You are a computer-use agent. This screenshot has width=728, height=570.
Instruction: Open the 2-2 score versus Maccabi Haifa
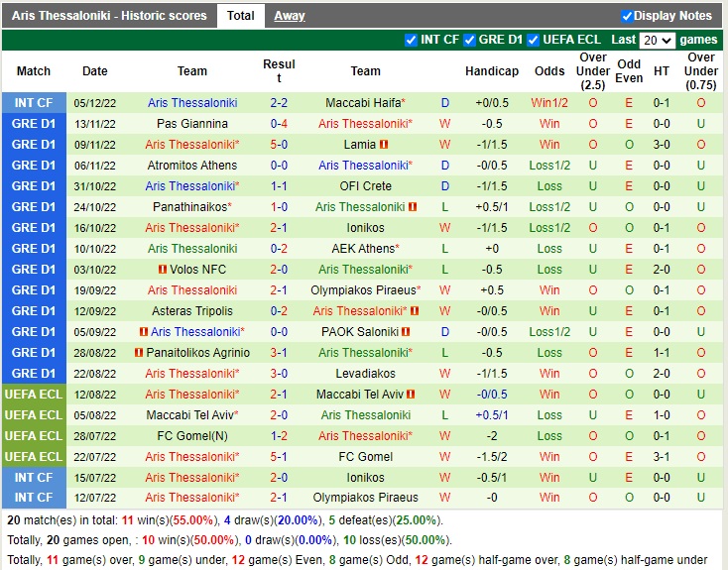tap(279, 103)
